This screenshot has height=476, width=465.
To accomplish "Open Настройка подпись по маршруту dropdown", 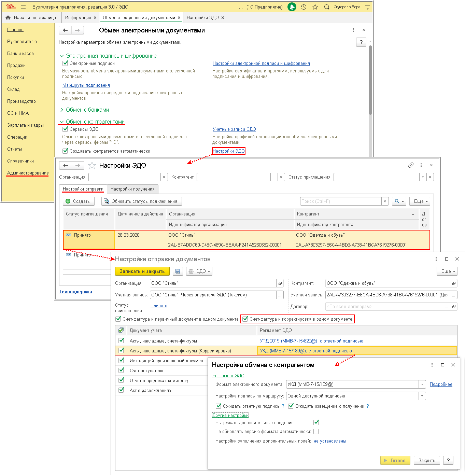I will point(422,396).
